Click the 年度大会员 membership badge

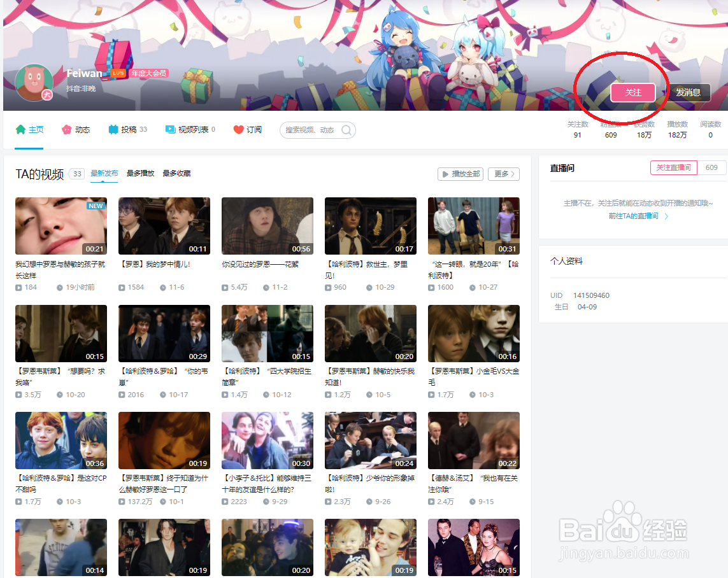[x=148, y=73]
